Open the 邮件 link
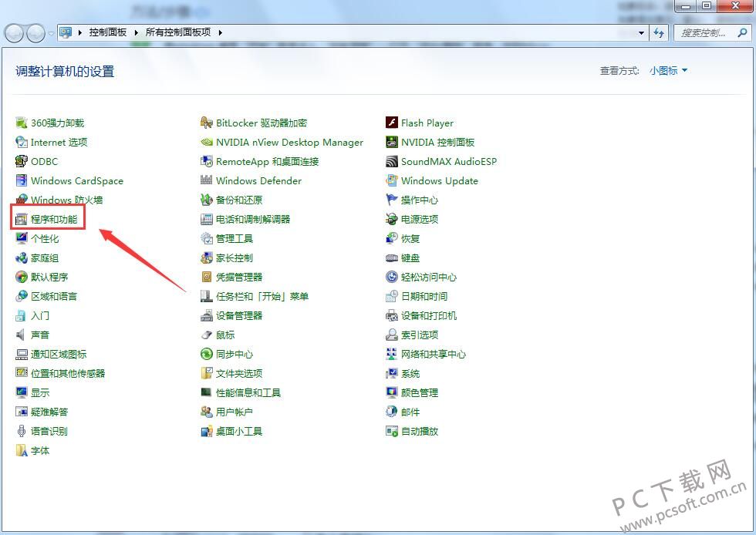756x535 pixels. [x=410, y=412]
